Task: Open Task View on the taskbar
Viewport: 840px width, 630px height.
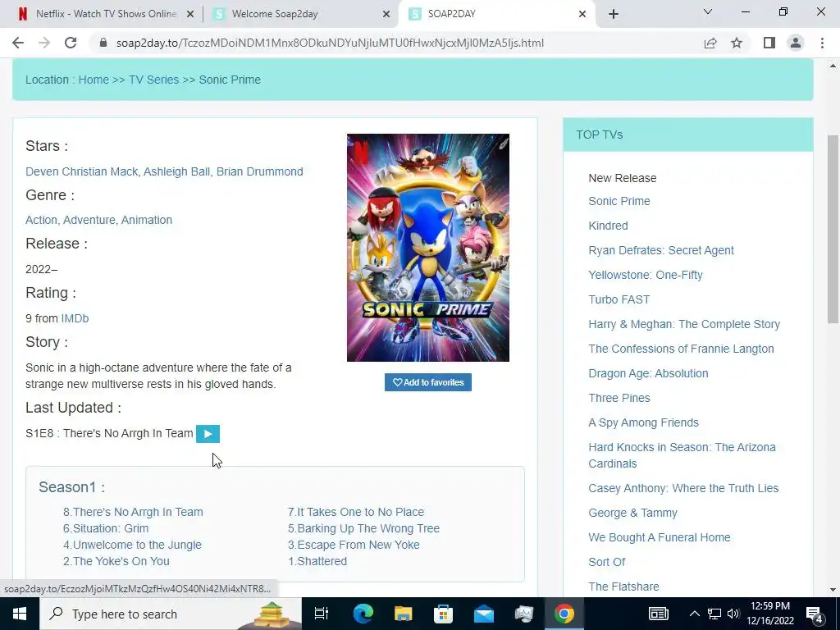Action: pyautogui.click(x=322, y=614)
